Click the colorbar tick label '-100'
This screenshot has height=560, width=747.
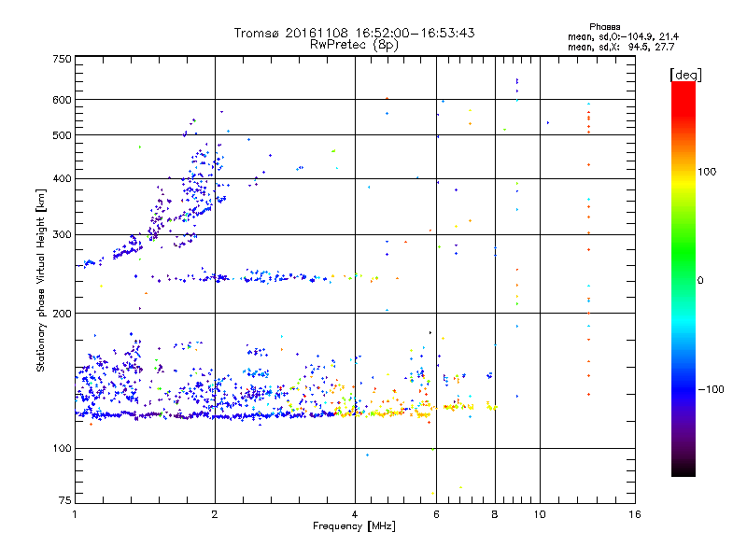click(x=711, y=389)
